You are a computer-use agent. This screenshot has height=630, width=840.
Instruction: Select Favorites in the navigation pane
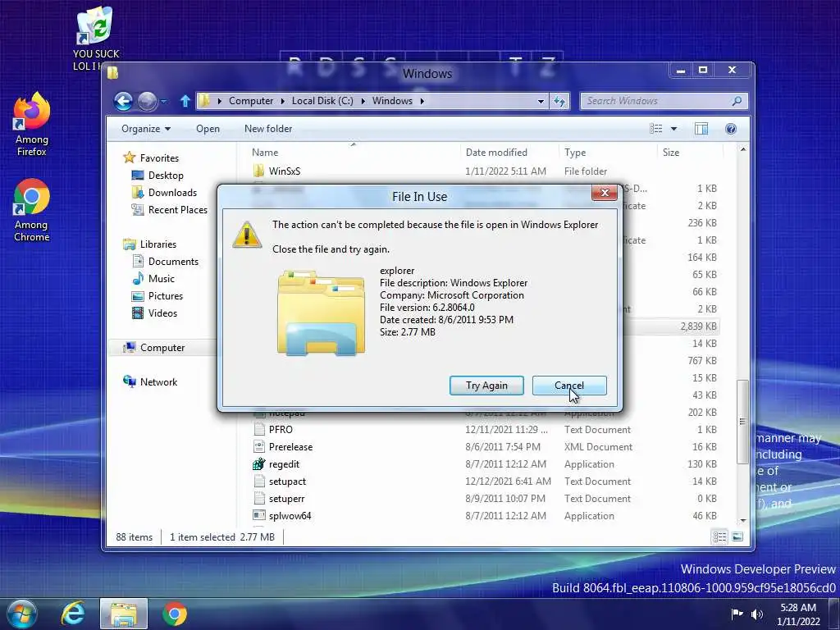point(159,158)
